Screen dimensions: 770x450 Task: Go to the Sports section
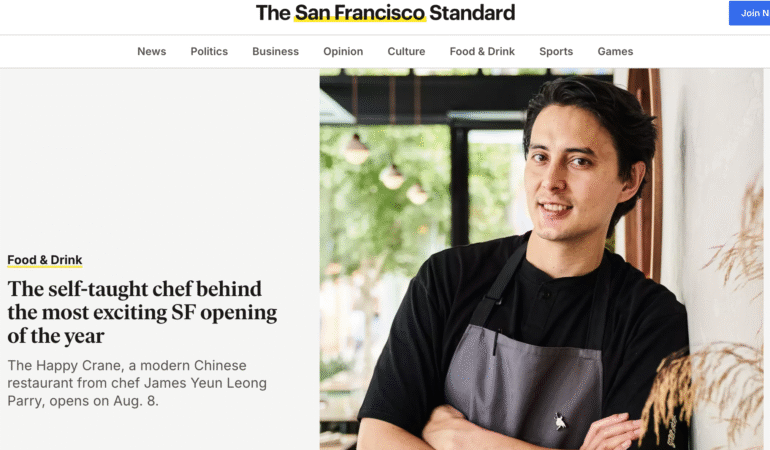556,51
